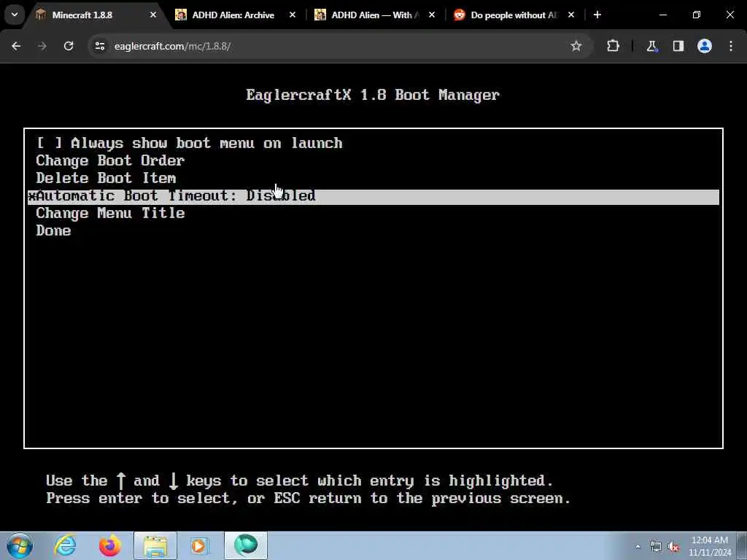The image size is (747, 560).
Task: Open Chrome Labs flask icon
Action: (651, 46)
